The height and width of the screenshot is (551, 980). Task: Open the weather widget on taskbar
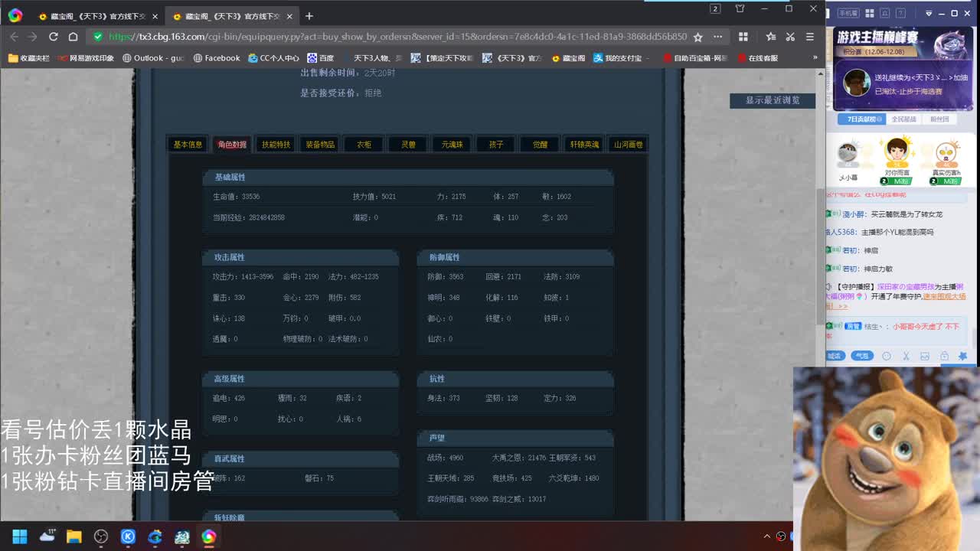click(47, 536)
